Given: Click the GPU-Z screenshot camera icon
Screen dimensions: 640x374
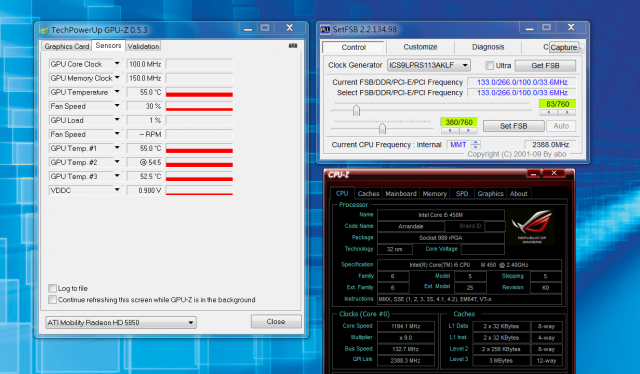Looking at the screenshot, I should point(293,46).
